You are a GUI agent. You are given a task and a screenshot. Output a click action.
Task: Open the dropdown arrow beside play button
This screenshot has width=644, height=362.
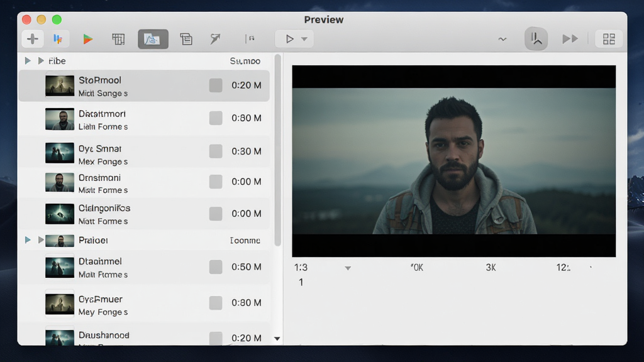click(304, 39)
